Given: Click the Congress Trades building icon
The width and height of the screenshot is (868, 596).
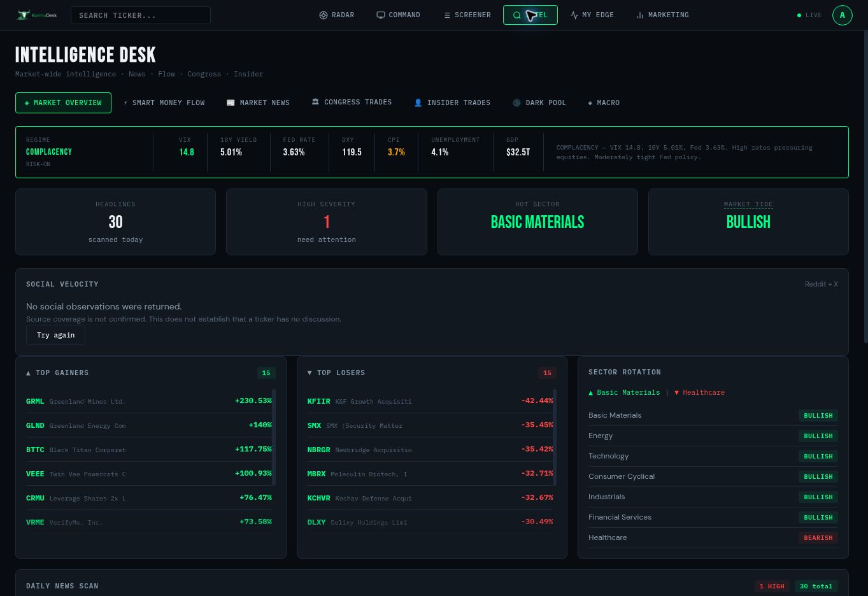Looking at the screenshot, I should (315, 102).
